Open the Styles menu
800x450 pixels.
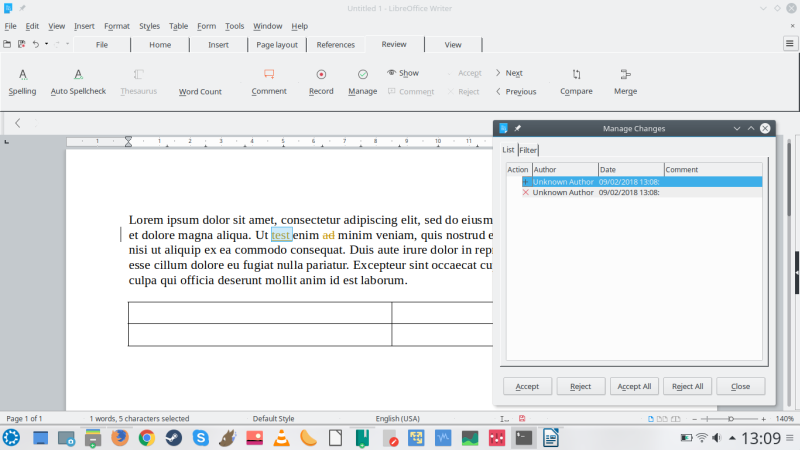click(149, 26)
